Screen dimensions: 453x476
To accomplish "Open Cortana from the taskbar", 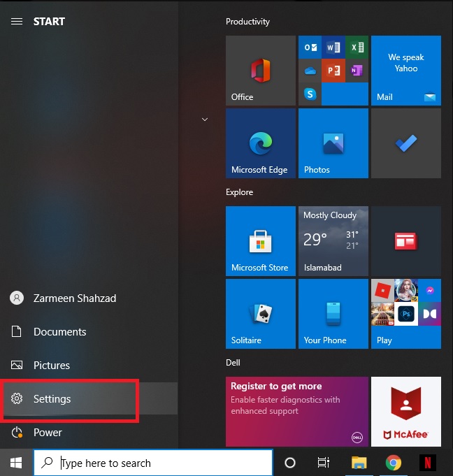I will pos(290,463).
